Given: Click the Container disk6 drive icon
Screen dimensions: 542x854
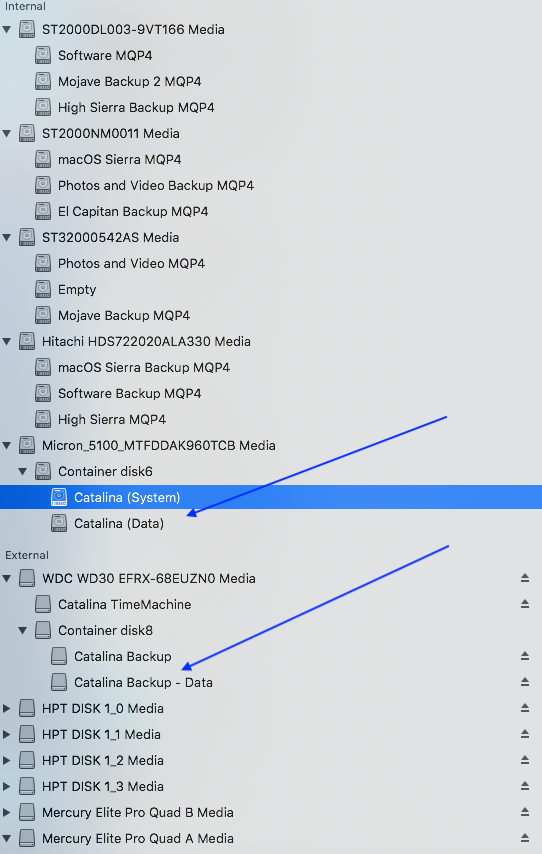Looking at the screenshot, I should [x=43, y=471].
